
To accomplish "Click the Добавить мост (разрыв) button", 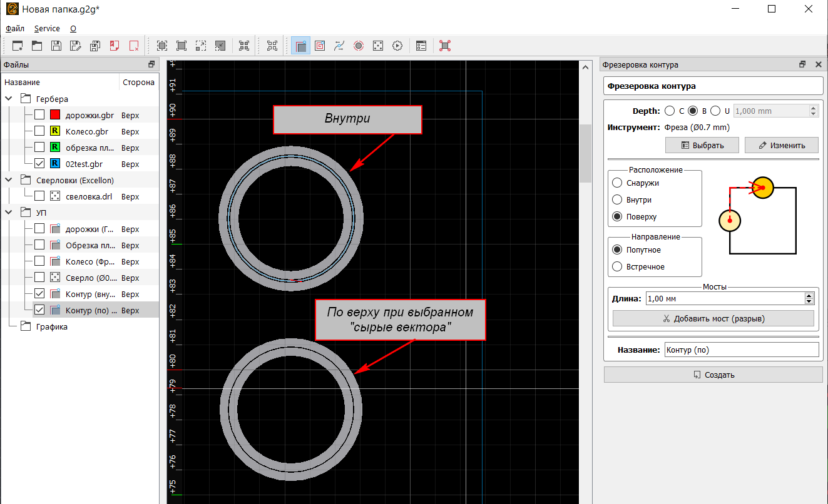I will pyautogui.click(x=713, y=318).
